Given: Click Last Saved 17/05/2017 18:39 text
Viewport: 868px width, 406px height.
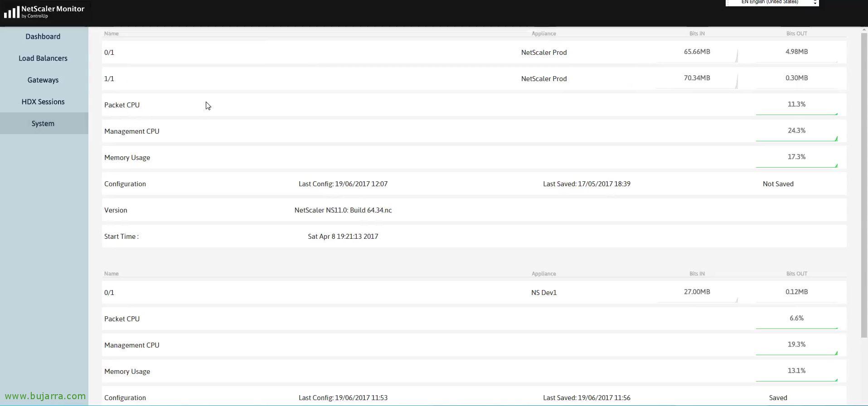Looking at the screenshot, I should (x=587, y=184).
